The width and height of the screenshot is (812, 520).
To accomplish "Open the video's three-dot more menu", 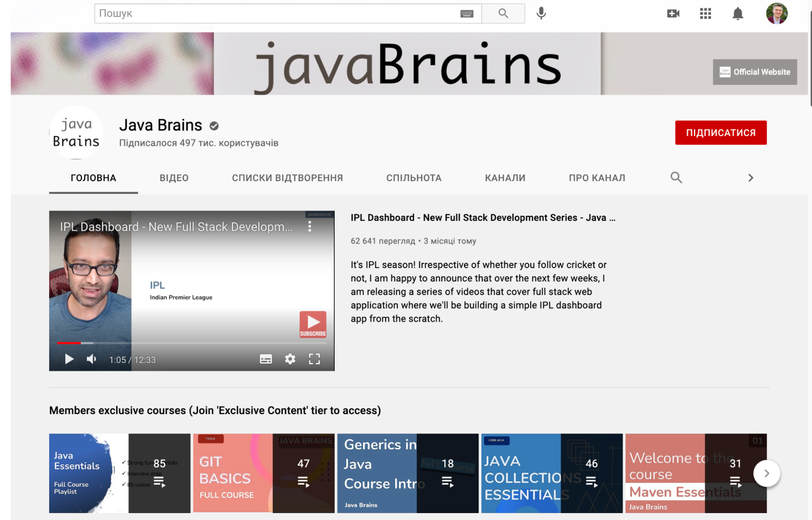I will point(310,226).
